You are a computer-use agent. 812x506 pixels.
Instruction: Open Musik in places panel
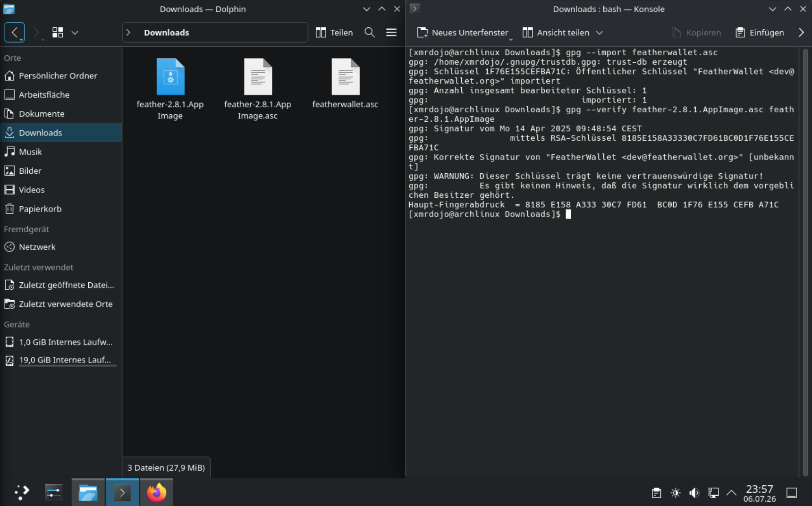coord(61,152)
